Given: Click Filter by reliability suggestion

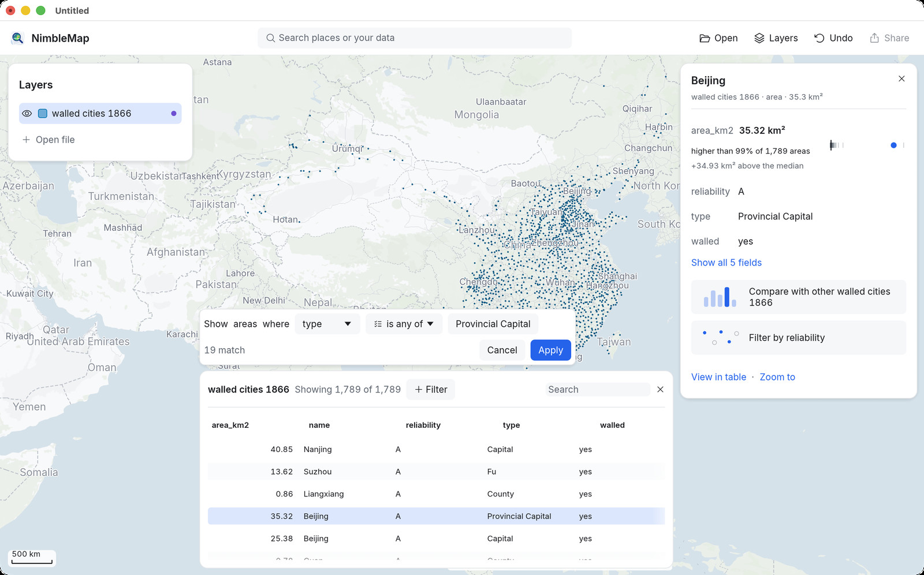Looking at the screenshot, I should [x=799, y=338].
